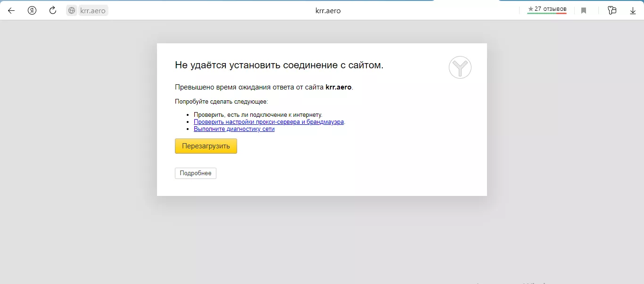Image resolution: width=644 pixels, height=284 pixels.
Task: Click the connection error heading text
Action: pyautogui.click(x=279, y=65)
